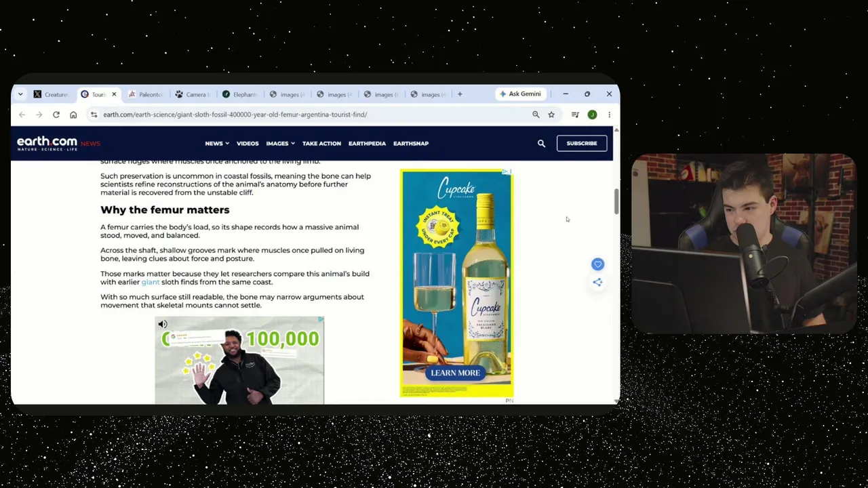Viewport: 868px width, 488px height.
Task: Click LEARN MORE on Cupcake ad
Action: (x=455, y=373)
